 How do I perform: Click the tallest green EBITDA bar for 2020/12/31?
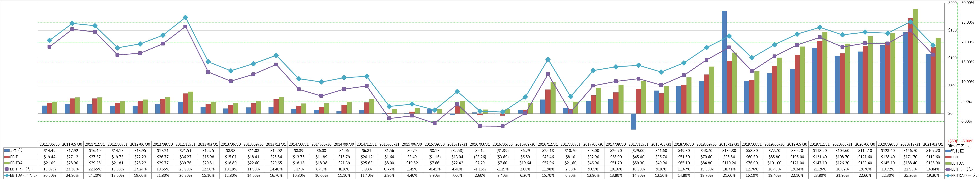click(915, 61)
